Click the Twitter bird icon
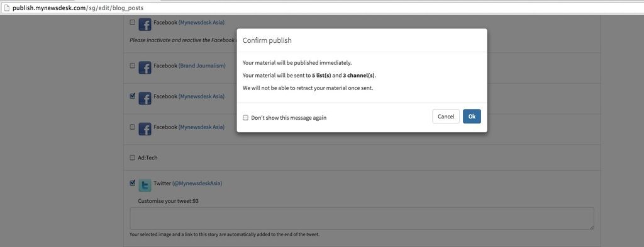644x247 pixels. [145, 185]
